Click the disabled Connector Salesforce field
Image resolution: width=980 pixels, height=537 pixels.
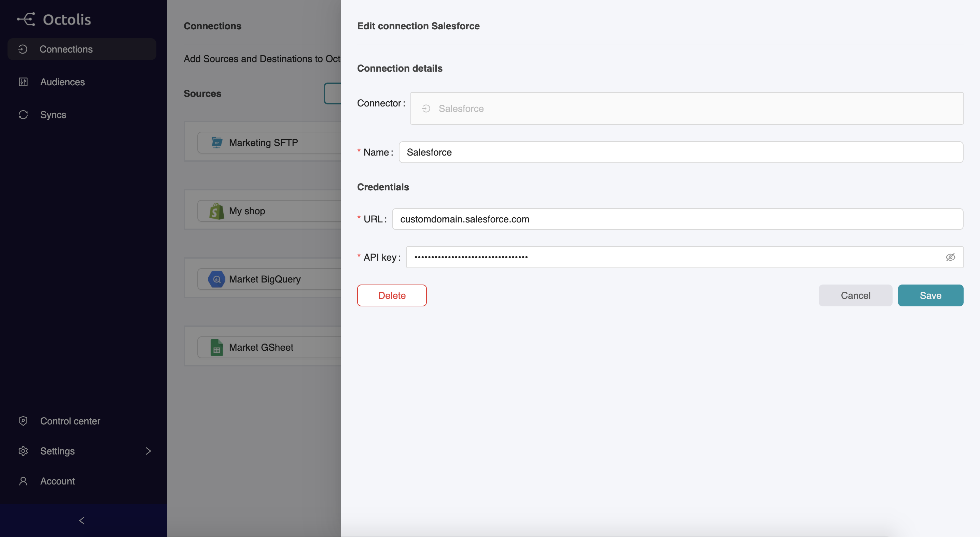[687, 108]
